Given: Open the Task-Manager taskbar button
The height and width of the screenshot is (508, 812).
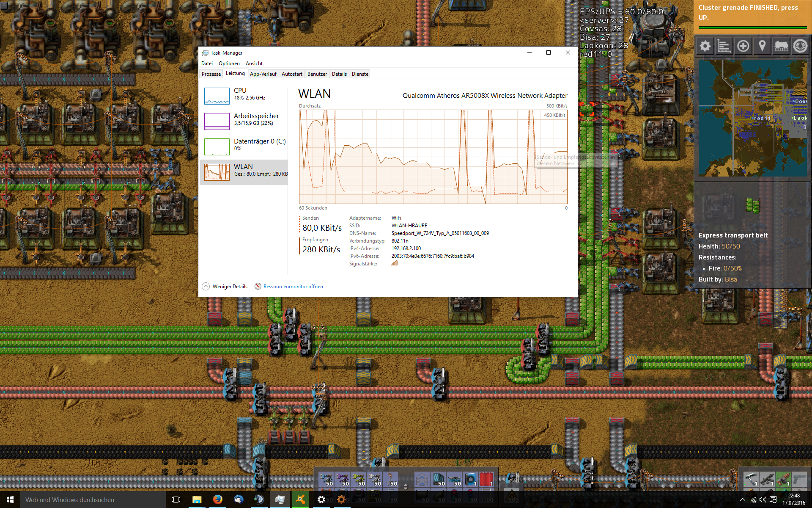Looking at the screenshot, I should coord(280,500).
